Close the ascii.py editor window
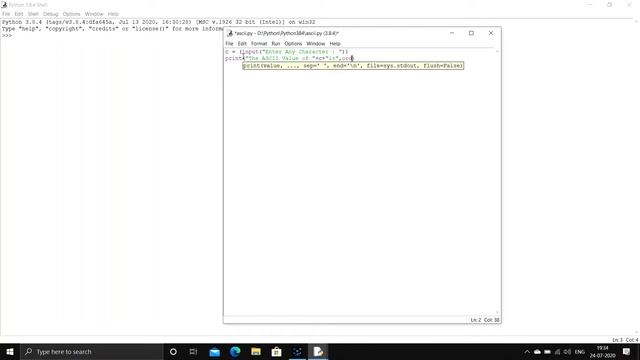Image resolution: width=640 pixels, height=360 pixels. click(x=491, y=33)
